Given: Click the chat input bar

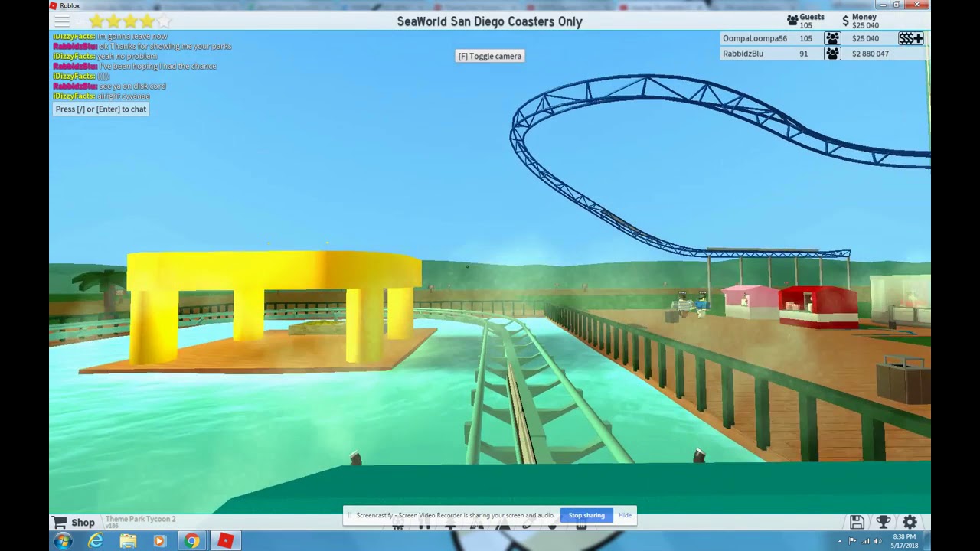Looking at the screenshot, I should (100, 109).
